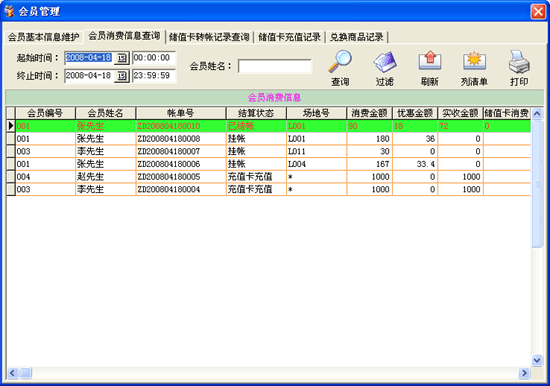The width and height of the screenshot is (550, 386).
Task: Click the 结算状态 column header
Action: click(x=256, y=113)
